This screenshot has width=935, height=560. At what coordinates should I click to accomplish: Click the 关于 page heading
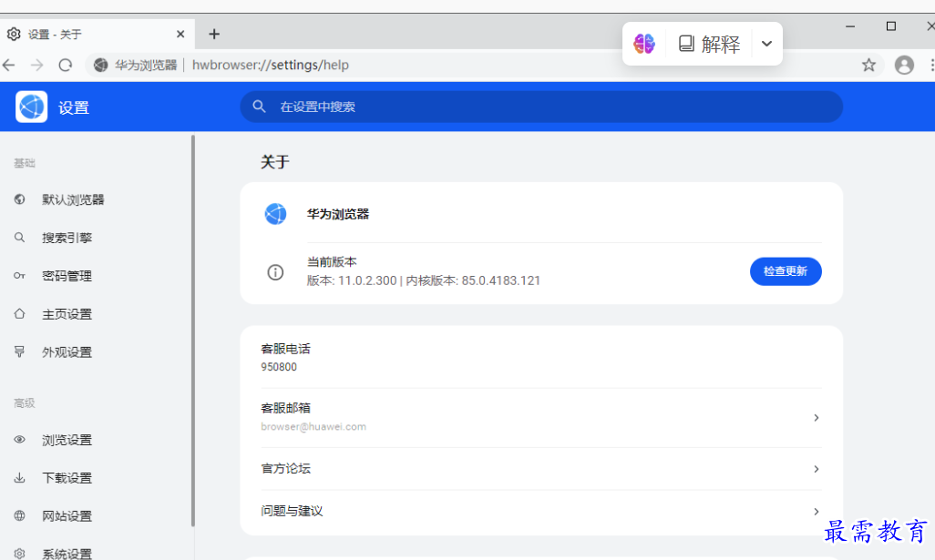(275, 162)
